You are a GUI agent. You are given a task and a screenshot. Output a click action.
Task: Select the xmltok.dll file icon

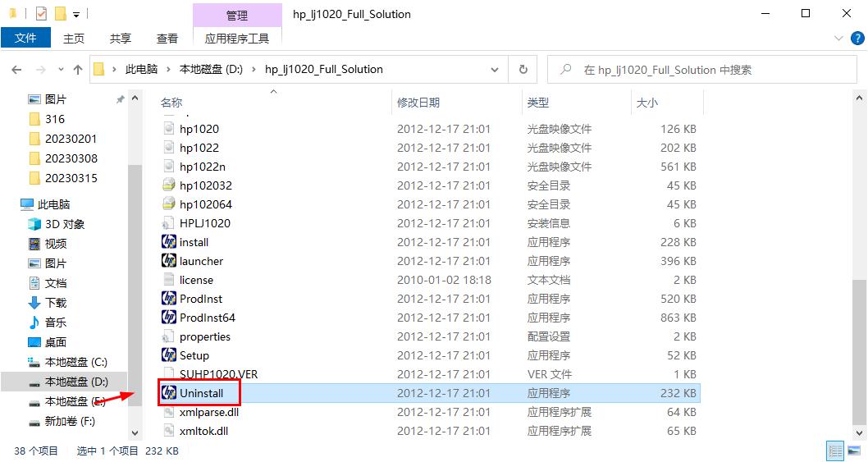(x=169, y=431)
